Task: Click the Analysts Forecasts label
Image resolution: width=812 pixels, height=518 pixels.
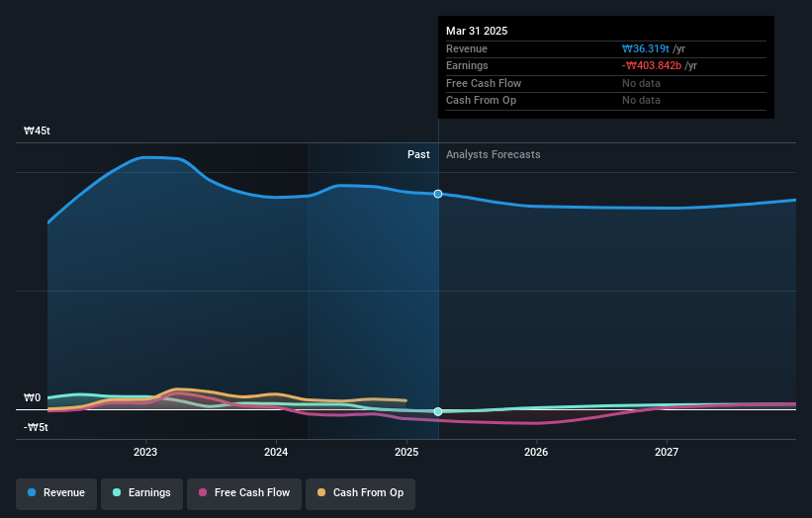Action: [x=493, y=155]
